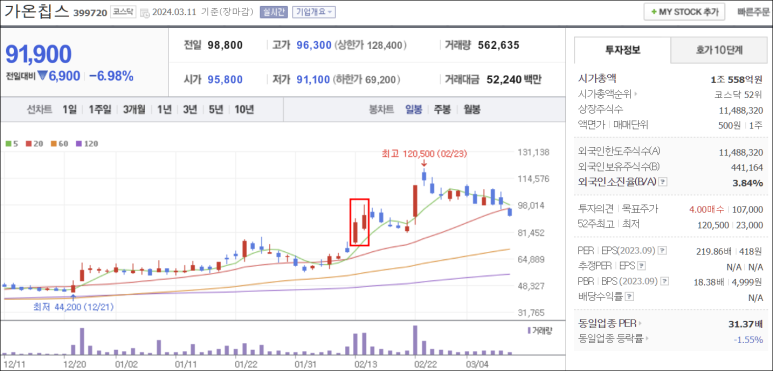Screen dimensions: 773x371
Task: Click the calendar icon beside the date
Action: 144,13
